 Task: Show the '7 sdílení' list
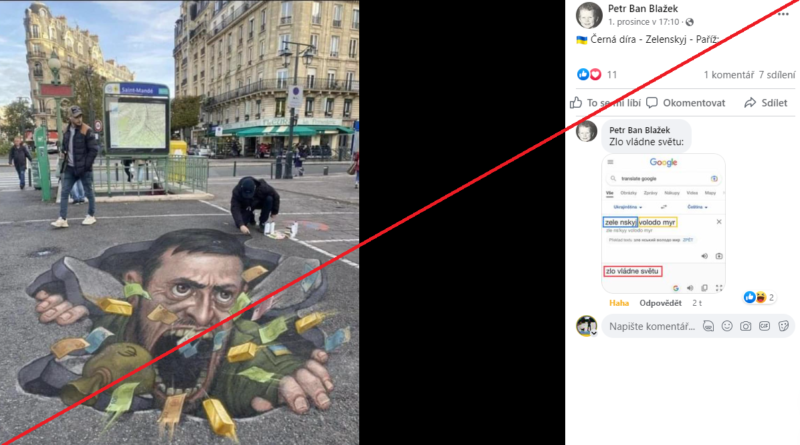pos(777,75)
